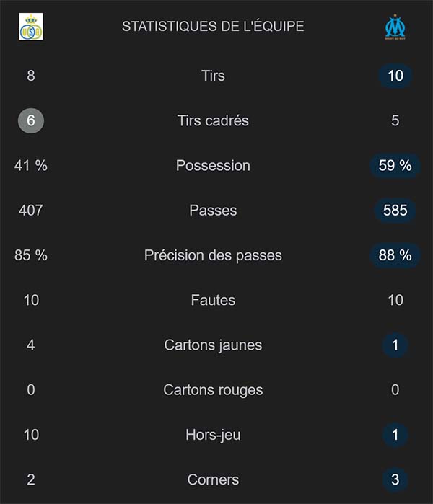Open the "Possession" stat row label
Image resolution: width=433 pixels, height=504 pixels.
[x=213, y=165]
